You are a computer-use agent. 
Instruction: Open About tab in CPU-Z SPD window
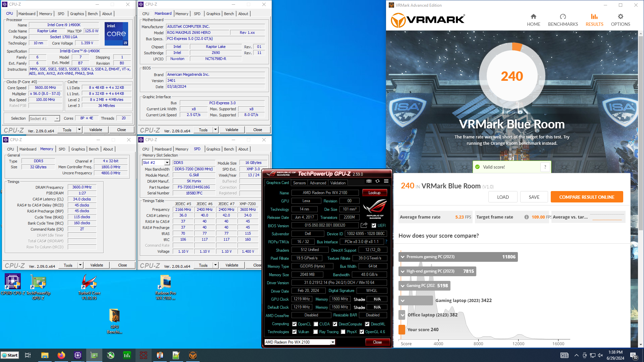pos(243,149)
